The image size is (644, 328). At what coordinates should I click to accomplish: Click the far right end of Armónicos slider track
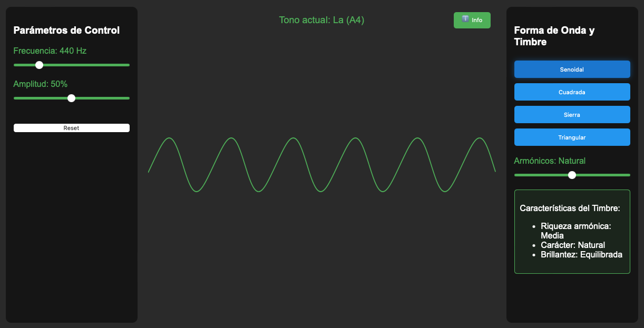click(x=629, y=175)
